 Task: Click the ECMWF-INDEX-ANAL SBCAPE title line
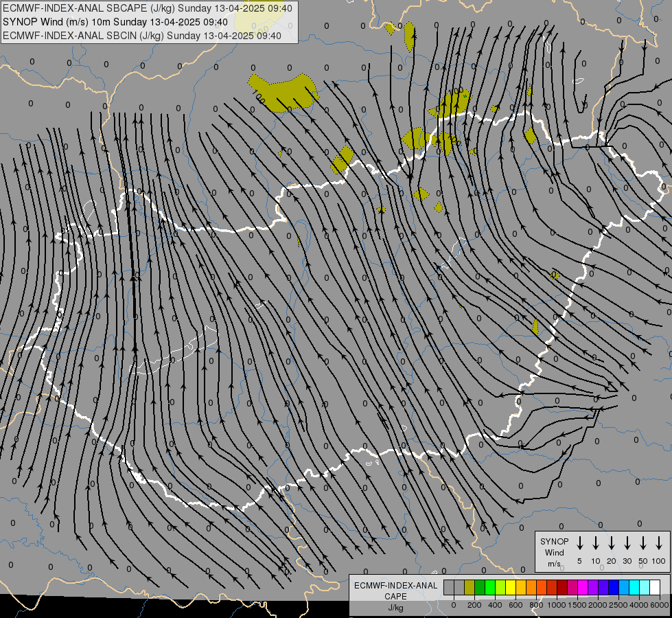pyautogui.click(x=148, y=8)
